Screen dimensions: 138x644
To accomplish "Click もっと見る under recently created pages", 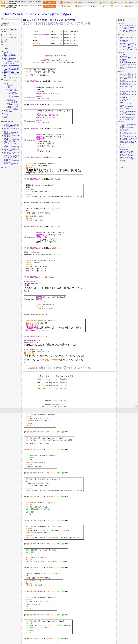I will (4, 168).
